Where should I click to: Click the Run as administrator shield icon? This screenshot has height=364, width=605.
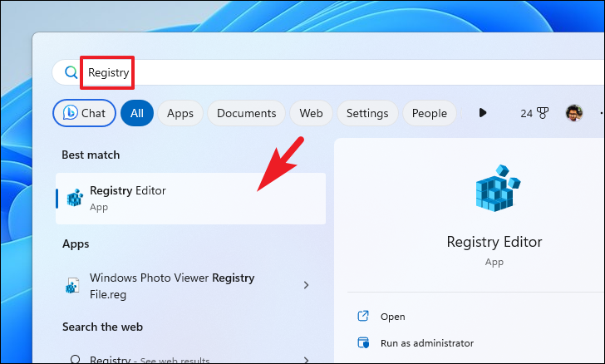coord(363,342)
